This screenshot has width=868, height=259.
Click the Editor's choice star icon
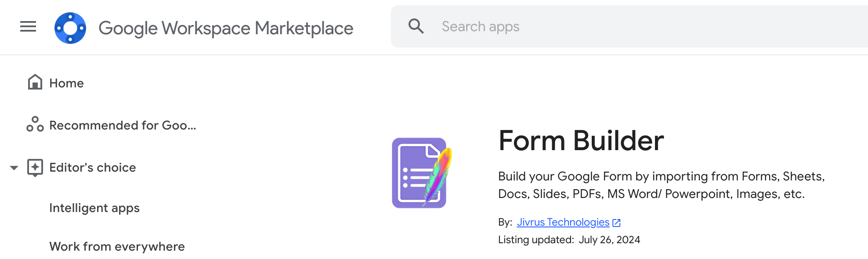coord(35,167)
